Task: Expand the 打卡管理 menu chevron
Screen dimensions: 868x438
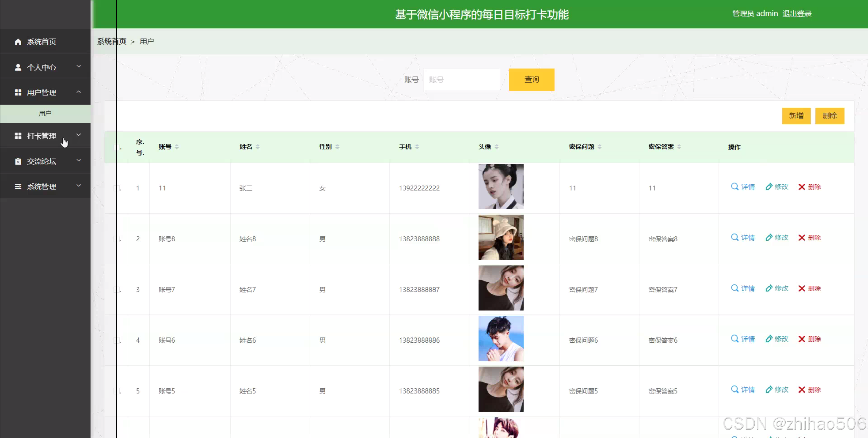Action: pyautogui.click(x=79, y=135)
